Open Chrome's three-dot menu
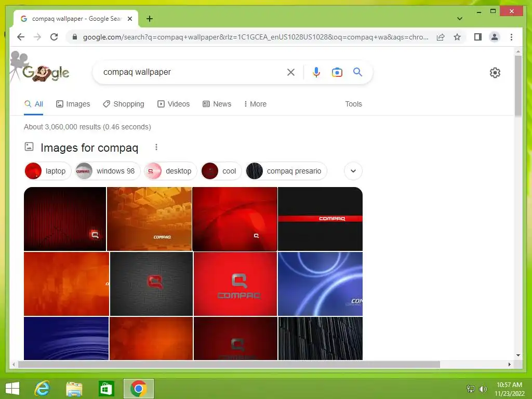Image resolution: width=532 pixels, height=399 pixels. (x=511, y=37)
